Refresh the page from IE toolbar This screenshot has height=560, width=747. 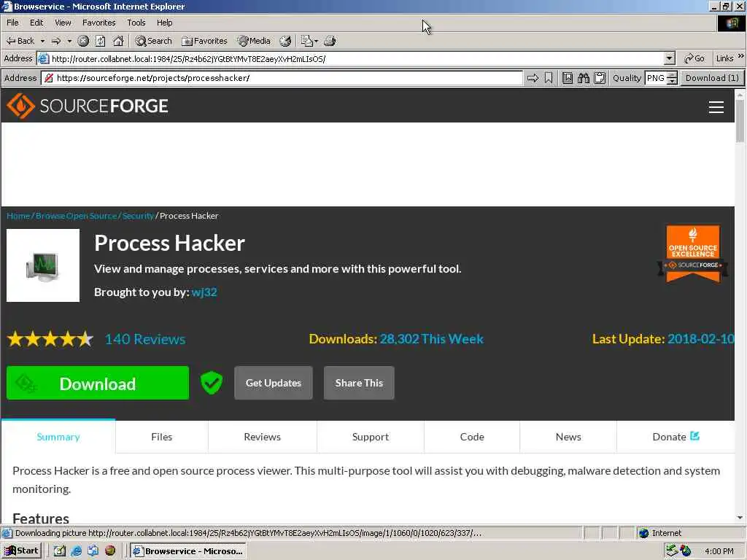pyautogui.click(x=101, y=41)
